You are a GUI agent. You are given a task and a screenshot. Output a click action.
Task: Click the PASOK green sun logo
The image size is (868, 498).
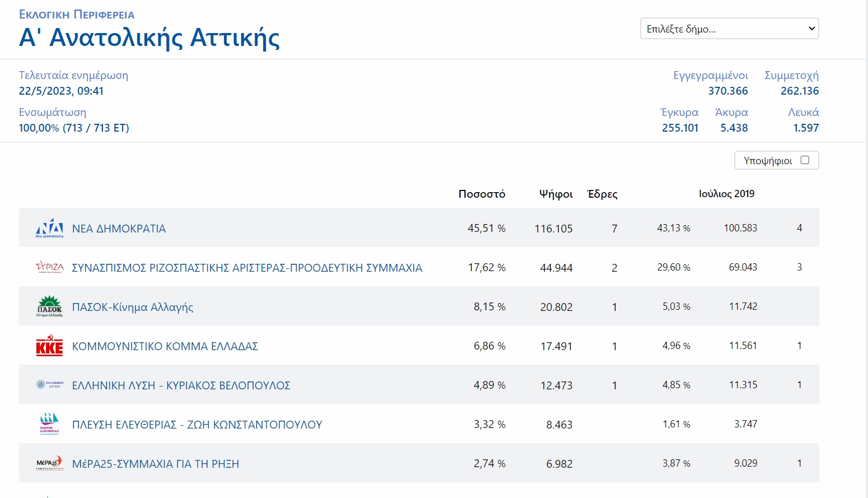[x=50, y=306]
